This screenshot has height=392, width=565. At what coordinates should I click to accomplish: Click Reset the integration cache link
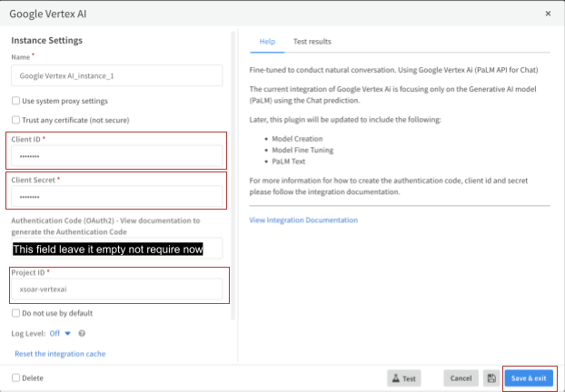[60, 353]
